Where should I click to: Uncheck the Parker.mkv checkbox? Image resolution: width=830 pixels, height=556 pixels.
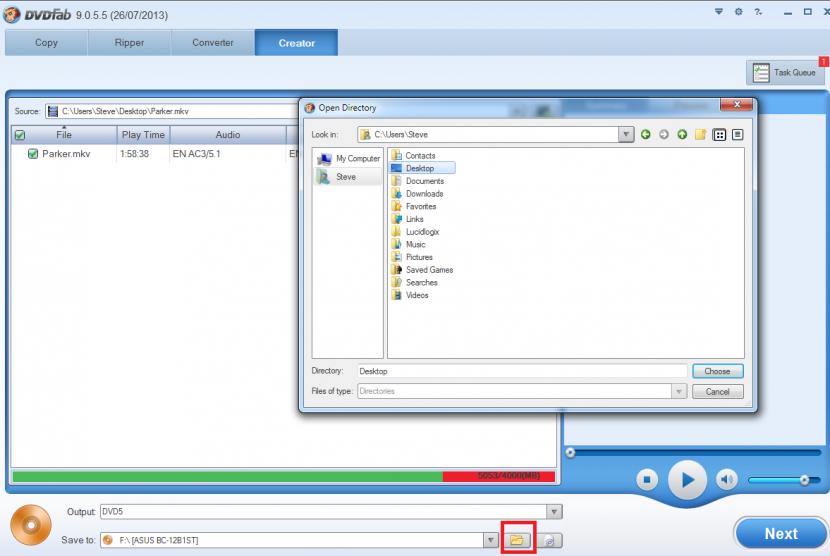pos(33,154)
